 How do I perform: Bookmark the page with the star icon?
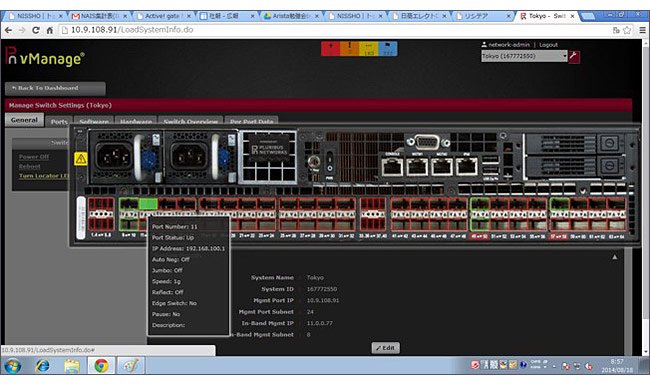[x=627, y=30]
